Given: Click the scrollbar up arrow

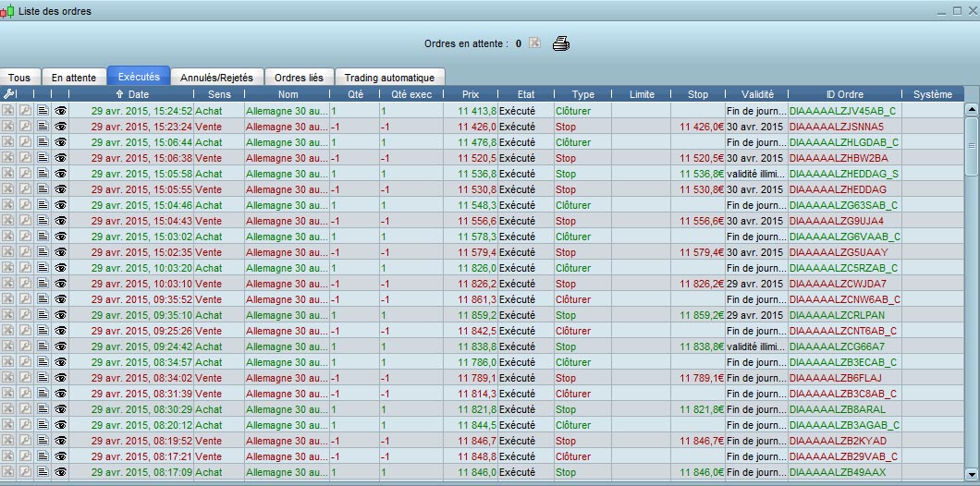Looking at the screenshot, I should (x=972, y=110).
